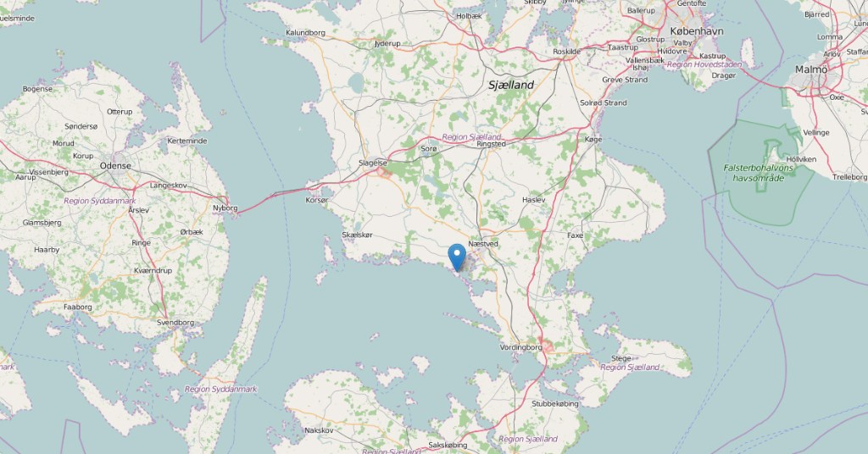Click the Ringsted town label
The width and height of the screenshot is (868, 454).
pyautogui.click(x=491, y=144)
